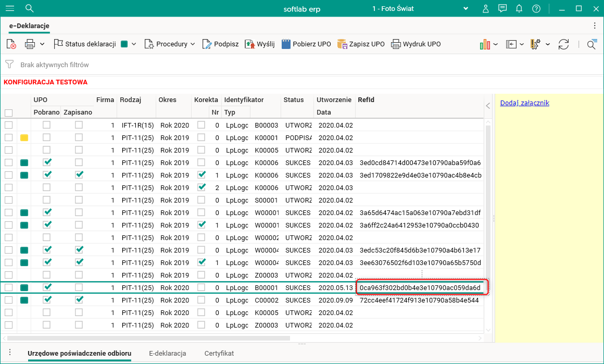Image resolution: width=604 pixels, height=364 pixels.
Task: Click the Wydruk UPO printer button
Action: [416, 44]
